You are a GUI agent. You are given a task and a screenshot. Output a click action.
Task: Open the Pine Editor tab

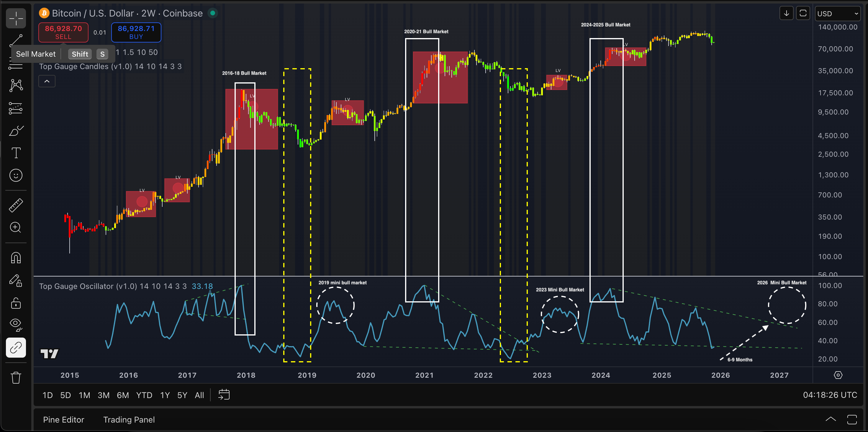point(64,420)
